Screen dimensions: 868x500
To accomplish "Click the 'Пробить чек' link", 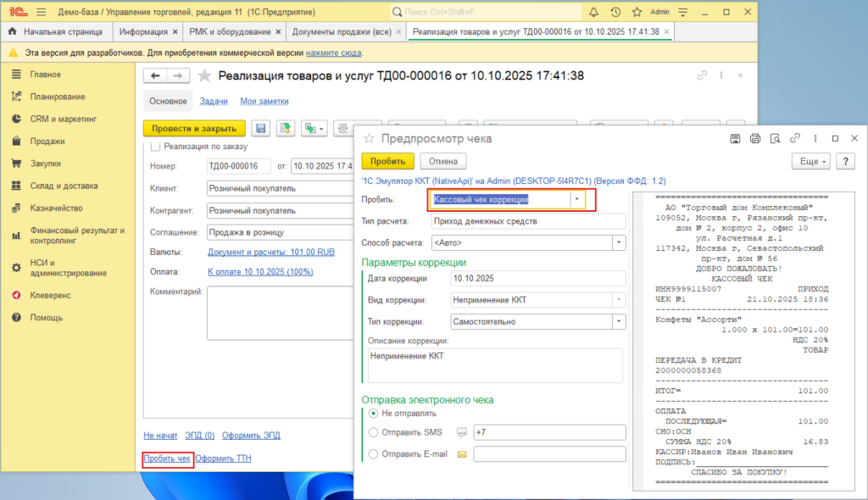I will (x=167, y=458).
